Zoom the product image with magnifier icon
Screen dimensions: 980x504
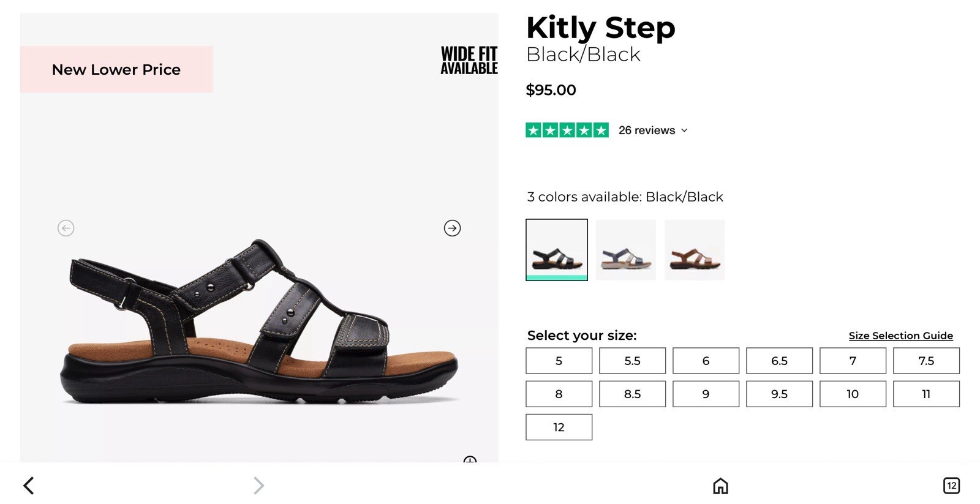[x=470, y=459]
